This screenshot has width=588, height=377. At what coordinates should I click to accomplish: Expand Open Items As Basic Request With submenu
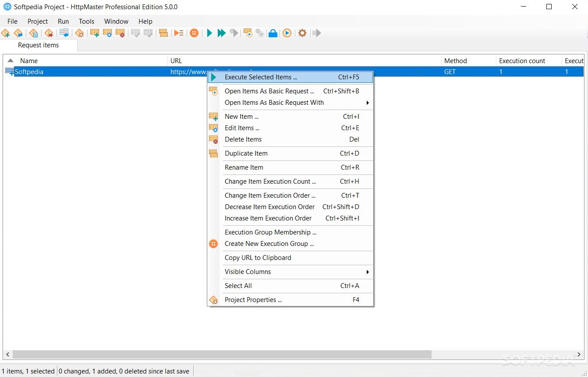290,103
